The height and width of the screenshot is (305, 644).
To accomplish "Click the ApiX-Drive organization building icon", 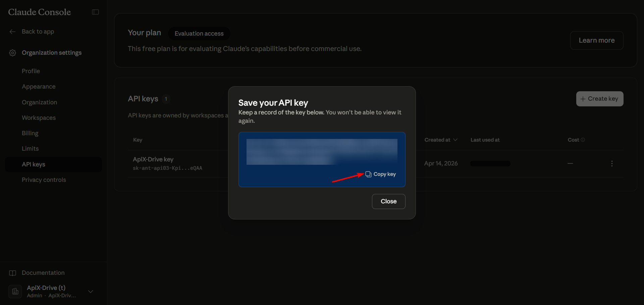I will [15, 291].
